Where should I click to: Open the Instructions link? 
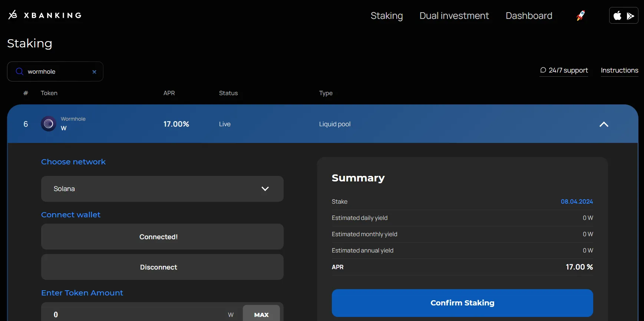tap(620, 70)
